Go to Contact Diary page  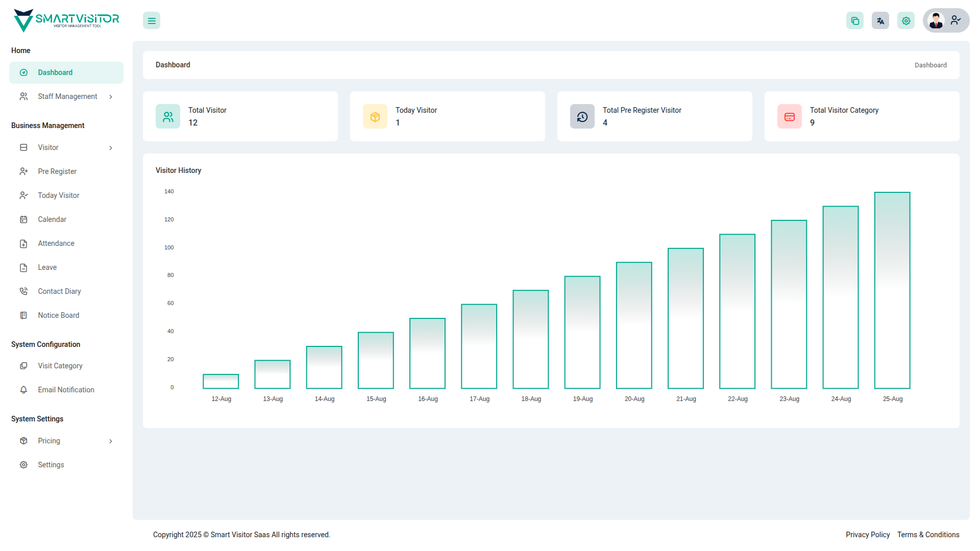click(59, 291)
